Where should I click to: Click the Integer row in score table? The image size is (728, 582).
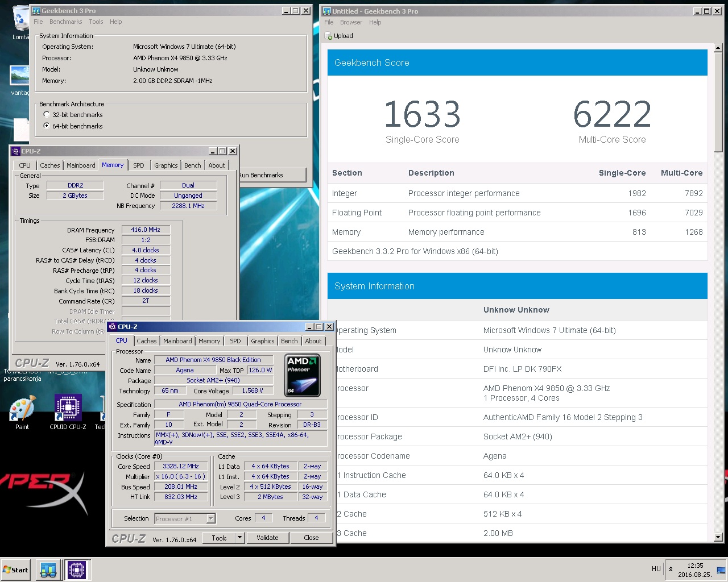[x=518, y=193]
